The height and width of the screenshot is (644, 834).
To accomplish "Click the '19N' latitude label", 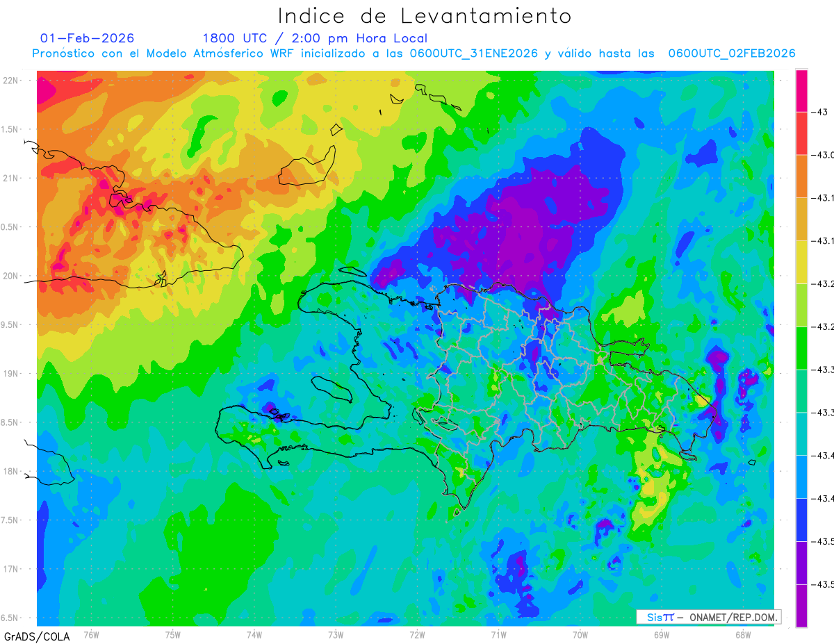I will point(11,374).
